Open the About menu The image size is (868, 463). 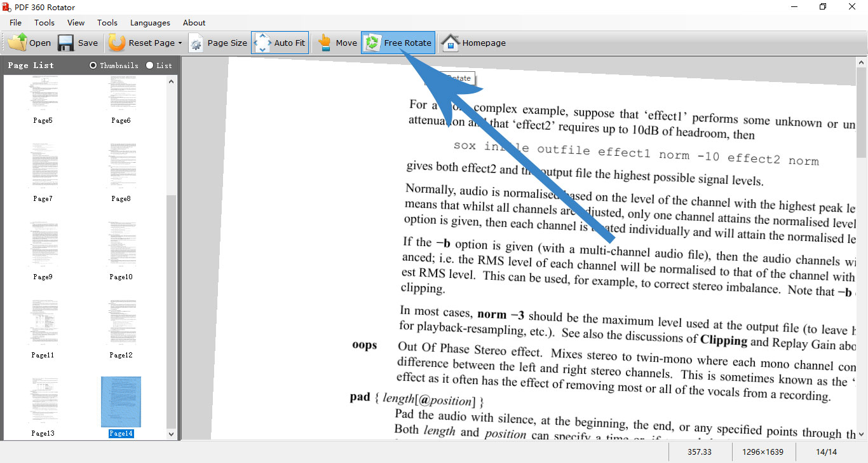pos(194,22)
